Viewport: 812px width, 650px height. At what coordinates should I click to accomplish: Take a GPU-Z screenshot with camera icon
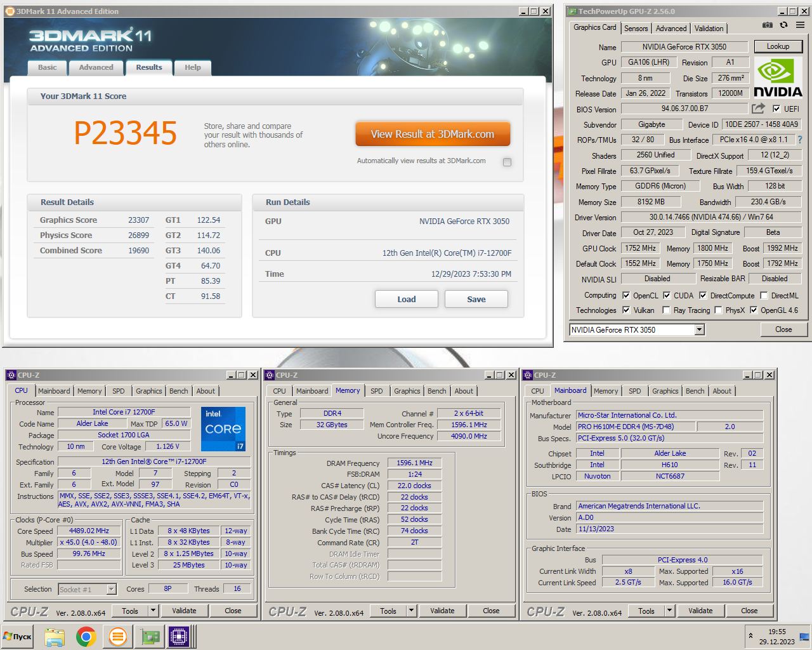click(x=768, y=25)
